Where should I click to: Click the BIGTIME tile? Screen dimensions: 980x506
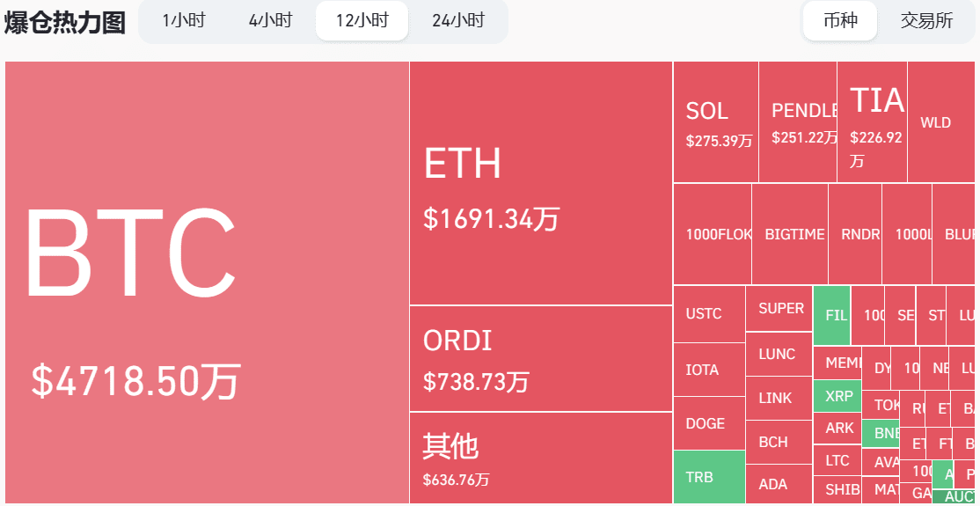(790, 234)
